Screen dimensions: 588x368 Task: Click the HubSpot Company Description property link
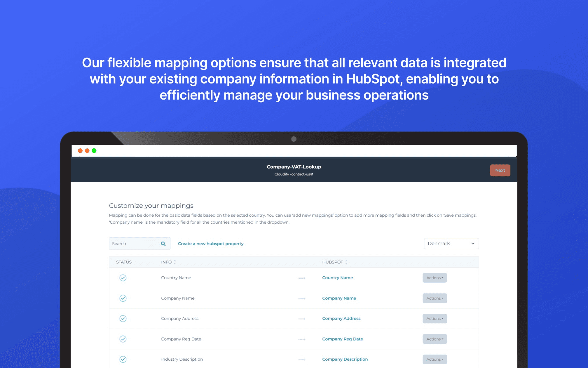345,359
